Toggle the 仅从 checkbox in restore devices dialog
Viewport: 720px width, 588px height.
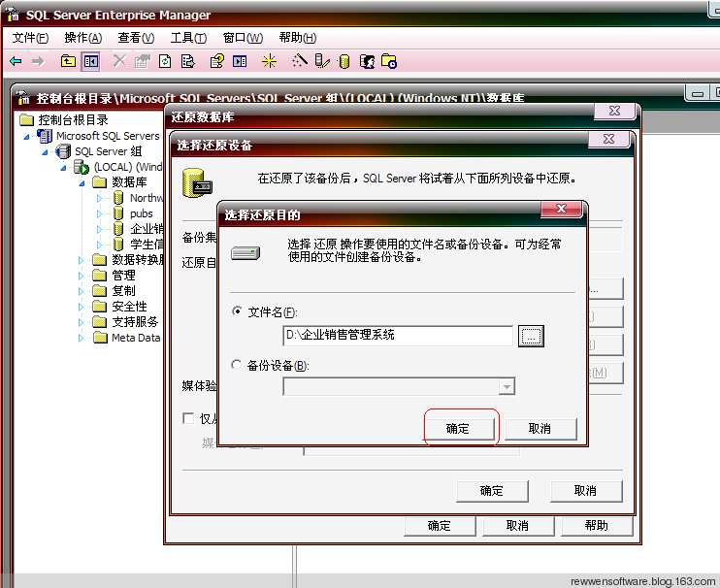pos(188,418)
